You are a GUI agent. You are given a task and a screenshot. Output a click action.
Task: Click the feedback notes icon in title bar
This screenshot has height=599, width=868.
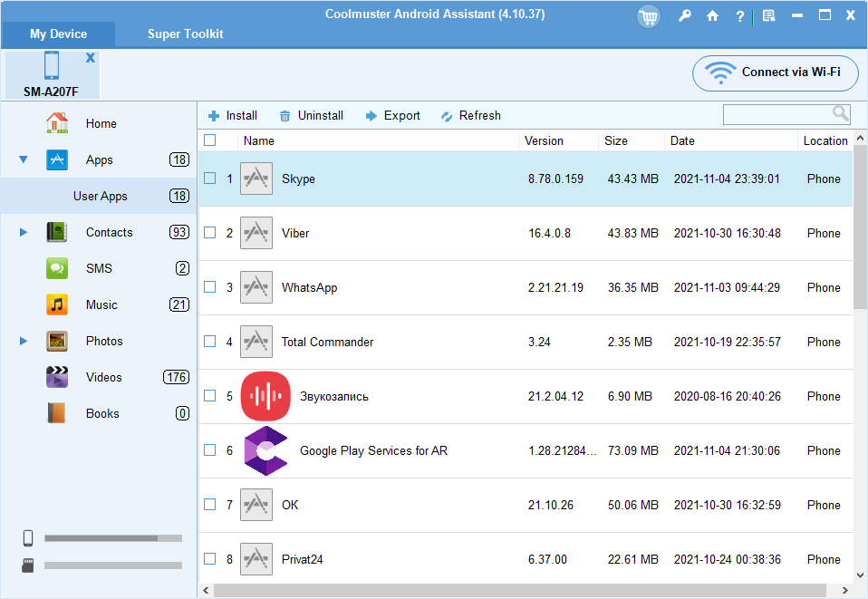pyautogui.click(x=768, y=16)
